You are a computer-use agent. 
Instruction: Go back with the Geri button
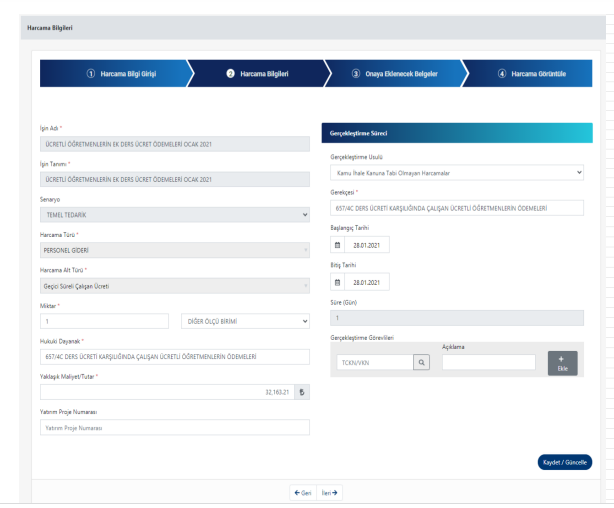tap(303, 493)
